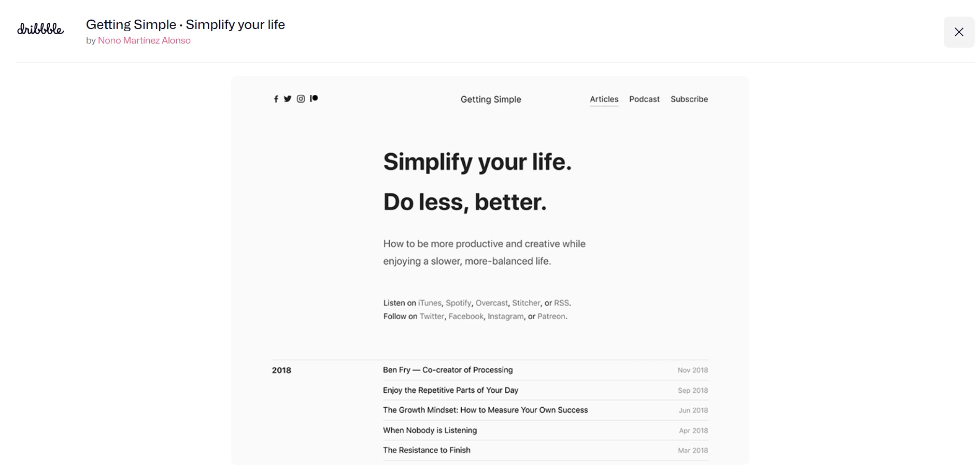
Task: Click the Dribbble logo
Action: pos(40,30)
